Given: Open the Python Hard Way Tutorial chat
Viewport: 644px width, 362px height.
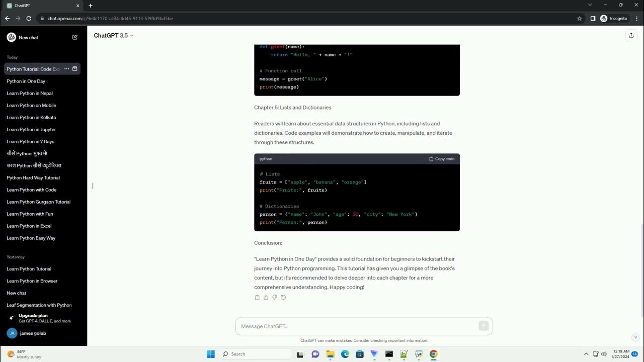Looking at the screenshot, I should coord(42,177).
